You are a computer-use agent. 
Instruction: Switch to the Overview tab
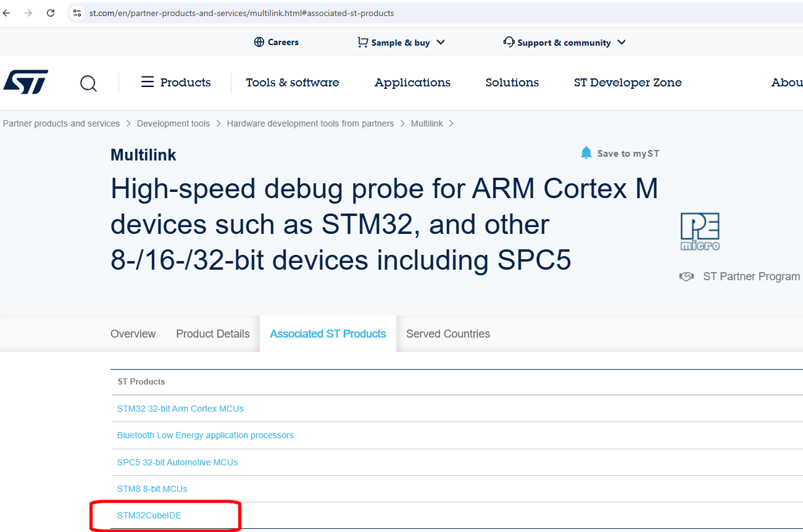(x=133, y=333)
